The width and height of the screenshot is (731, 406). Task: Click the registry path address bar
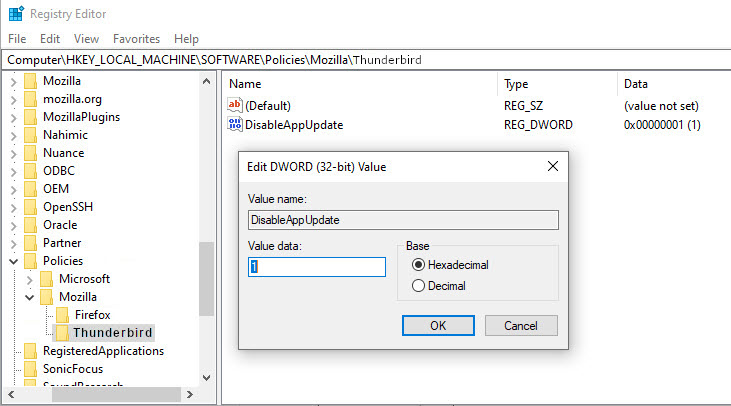(x=366, y=60)
